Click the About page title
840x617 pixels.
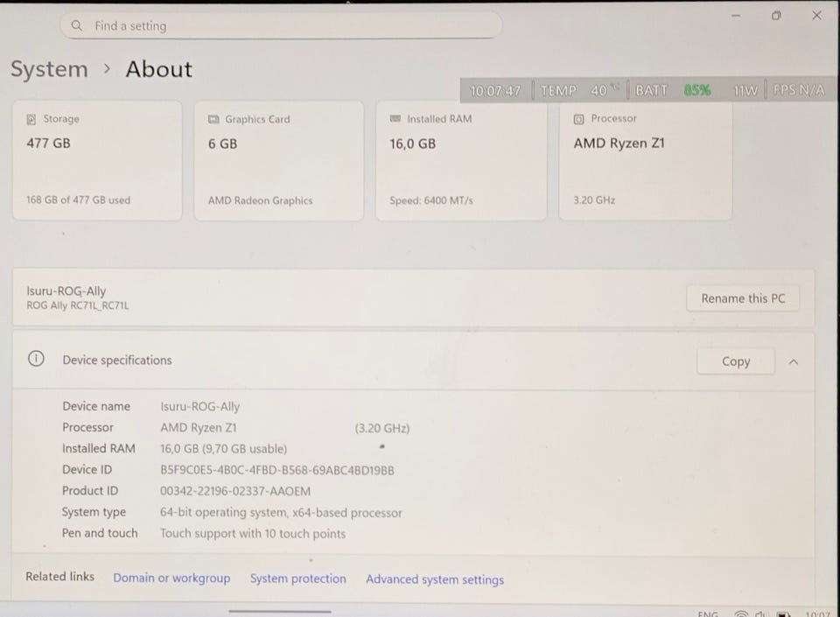(x=158, y=69)
